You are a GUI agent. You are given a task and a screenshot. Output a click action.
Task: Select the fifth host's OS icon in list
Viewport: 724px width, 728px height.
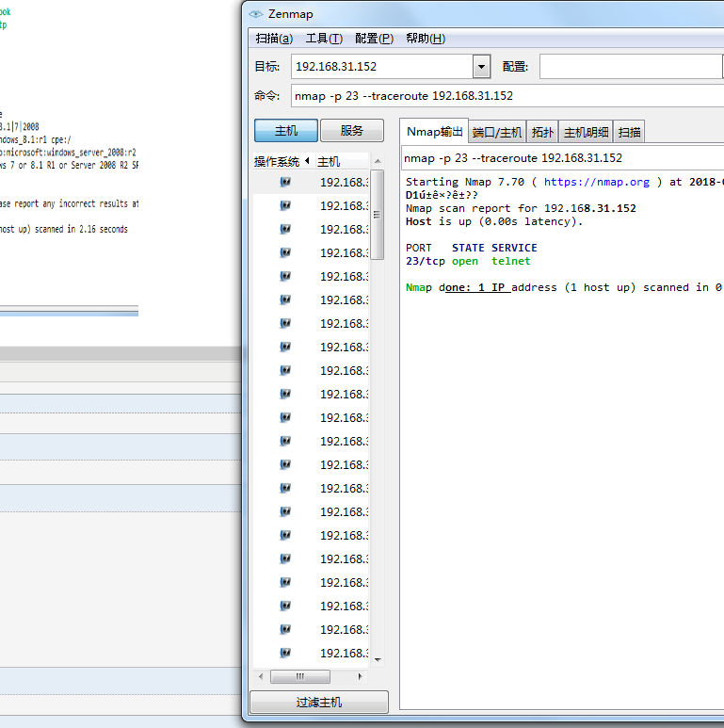coord(285,276)
